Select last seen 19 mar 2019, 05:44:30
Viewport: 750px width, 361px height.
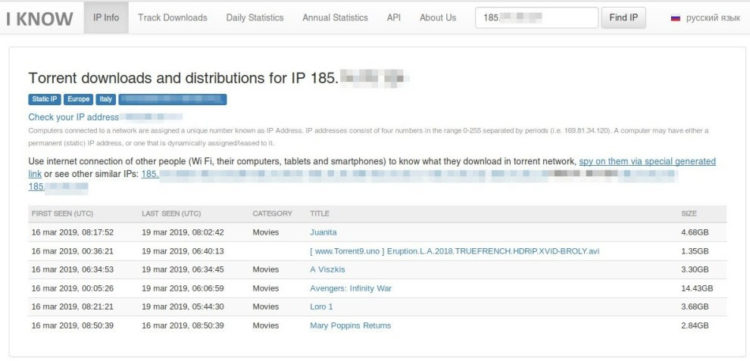(x=183, y=307)
